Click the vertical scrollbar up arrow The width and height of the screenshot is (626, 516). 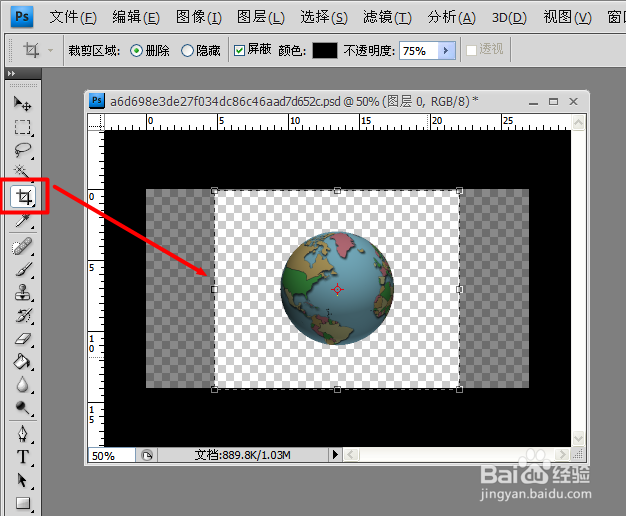pyautogui.click(x=578, y=122)
